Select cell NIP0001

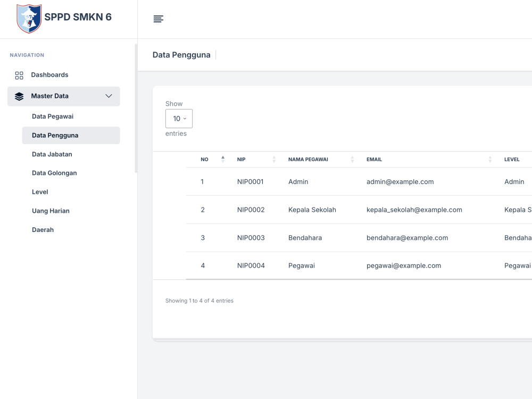tap(251, 182)
